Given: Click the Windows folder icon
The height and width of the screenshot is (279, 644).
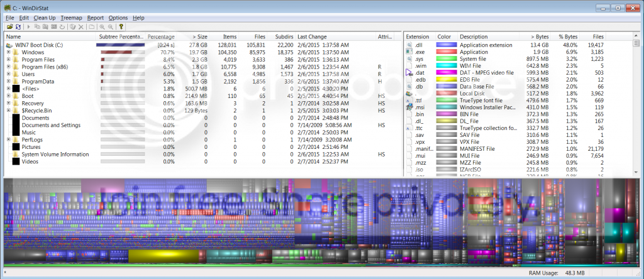Looking at the screenshot, I should click(16, 53).
